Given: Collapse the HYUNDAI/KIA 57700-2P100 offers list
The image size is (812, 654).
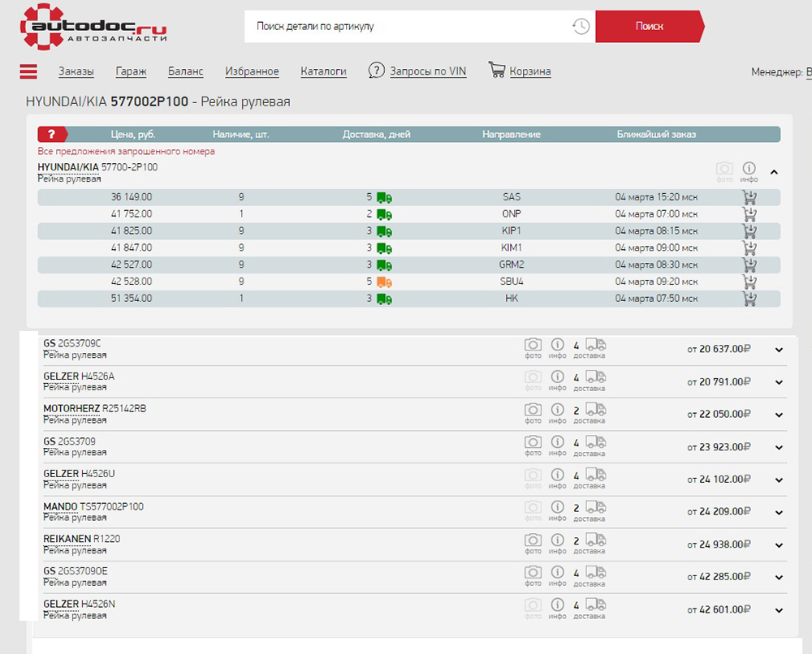Looking at the screenshot, I should click(x=774, y=172).
